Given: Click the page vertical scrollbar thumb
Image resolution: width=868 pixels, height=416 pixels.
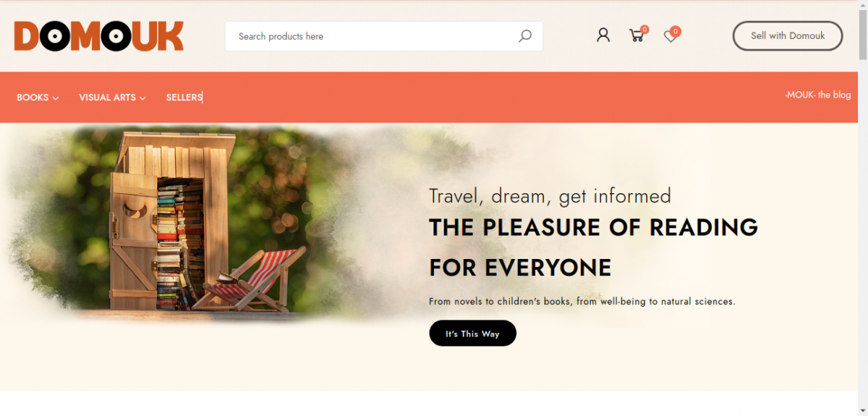Looking at the screenshot, I should pos(862,35).
